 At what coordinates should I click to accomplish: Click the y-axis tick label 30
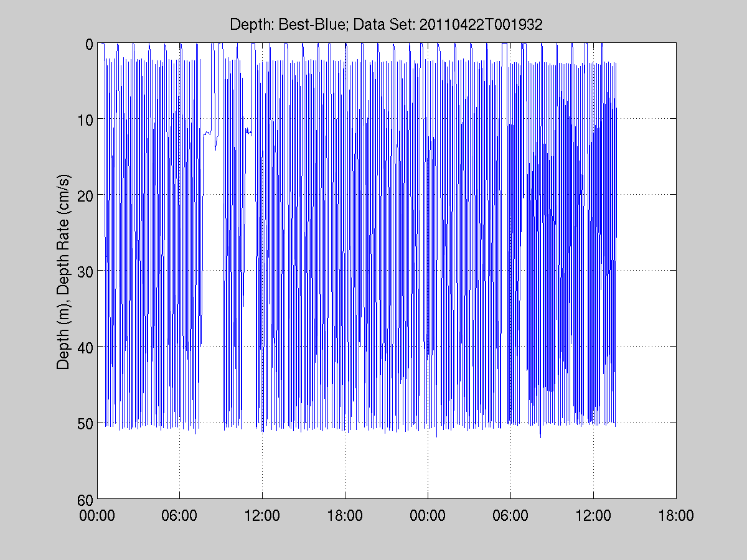(86, 271)
